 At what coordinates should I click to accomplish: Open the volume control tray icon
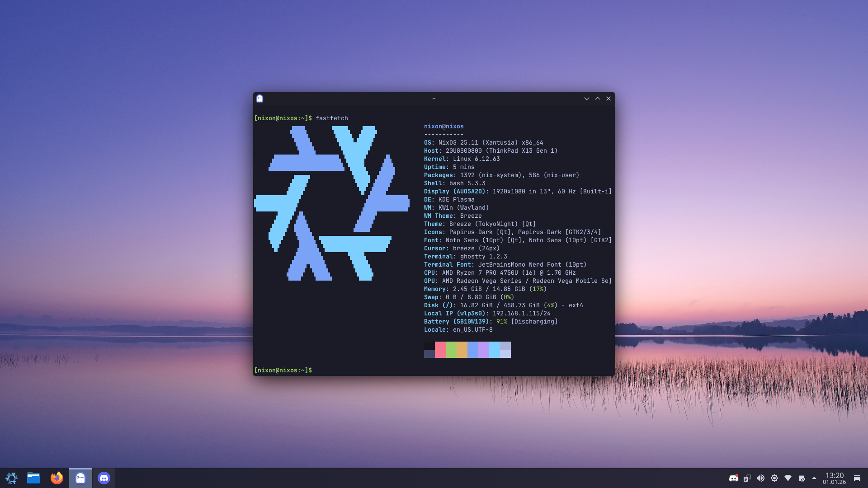(x=760, y=478)
